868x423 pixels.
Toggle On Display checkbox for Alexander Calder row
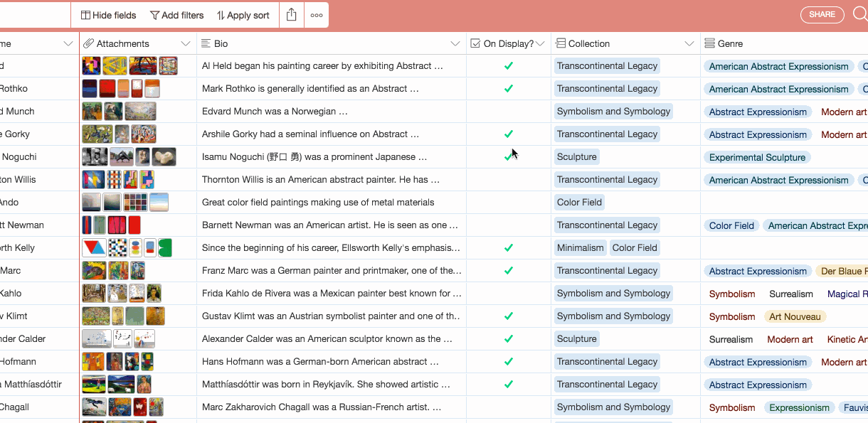tap(509, 339)
